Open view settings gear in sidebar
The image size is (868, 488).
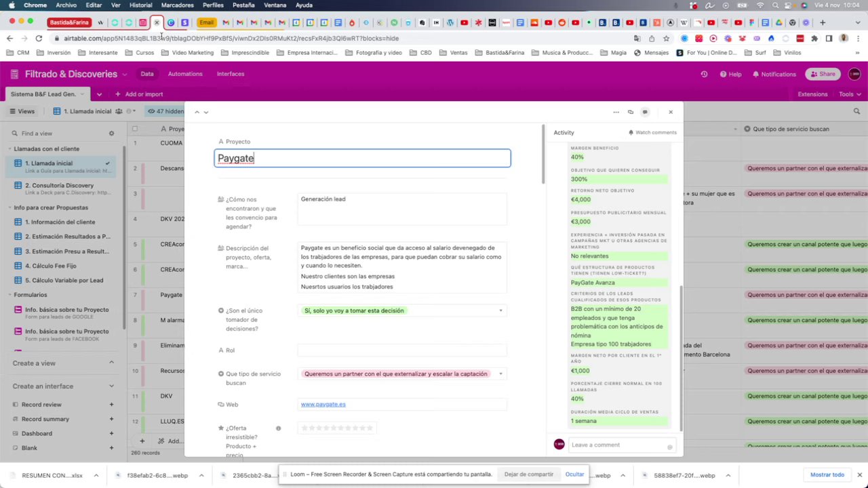click(111, 134)
